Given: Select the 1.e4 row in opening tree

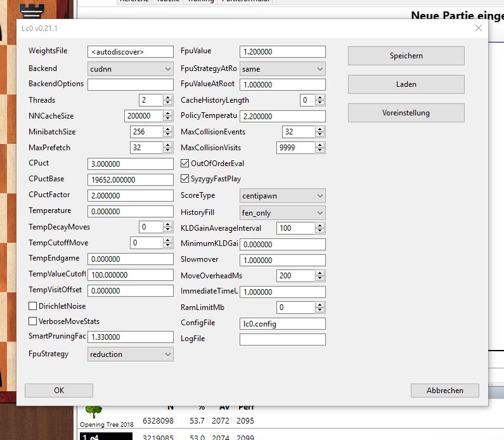Looking at the screenshot, I should click(x=106, y=436).
